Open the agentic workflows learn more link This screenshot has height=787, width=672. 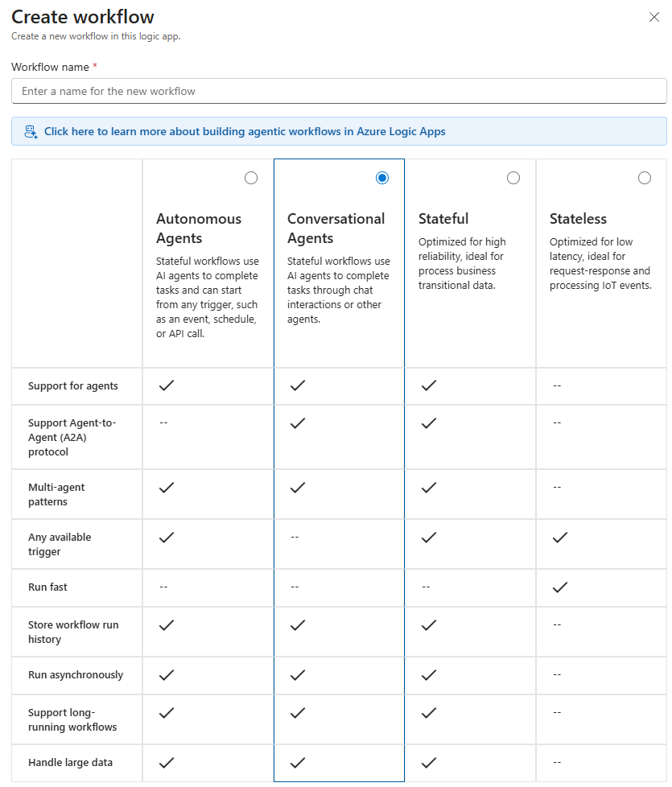pos(245,131)
